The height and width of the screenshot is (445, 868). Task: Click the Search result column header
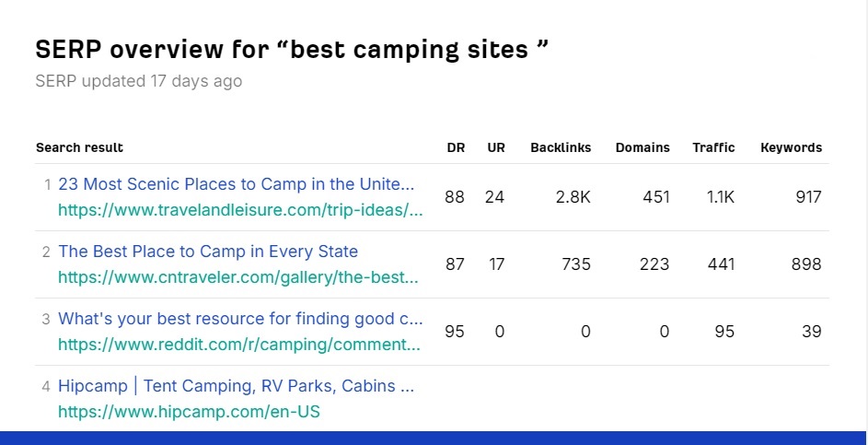80,148
